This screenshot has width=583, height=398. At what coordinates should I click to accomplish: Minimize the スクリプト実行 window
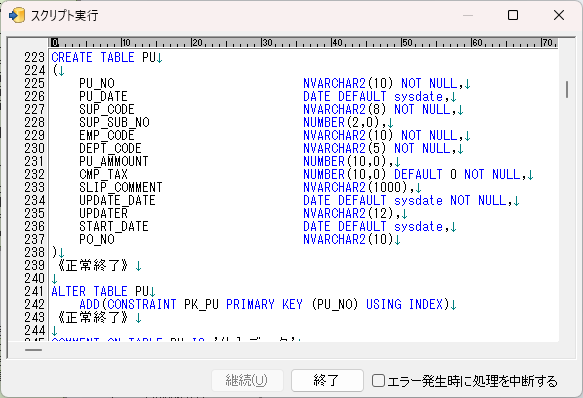(x=468, y=15)
